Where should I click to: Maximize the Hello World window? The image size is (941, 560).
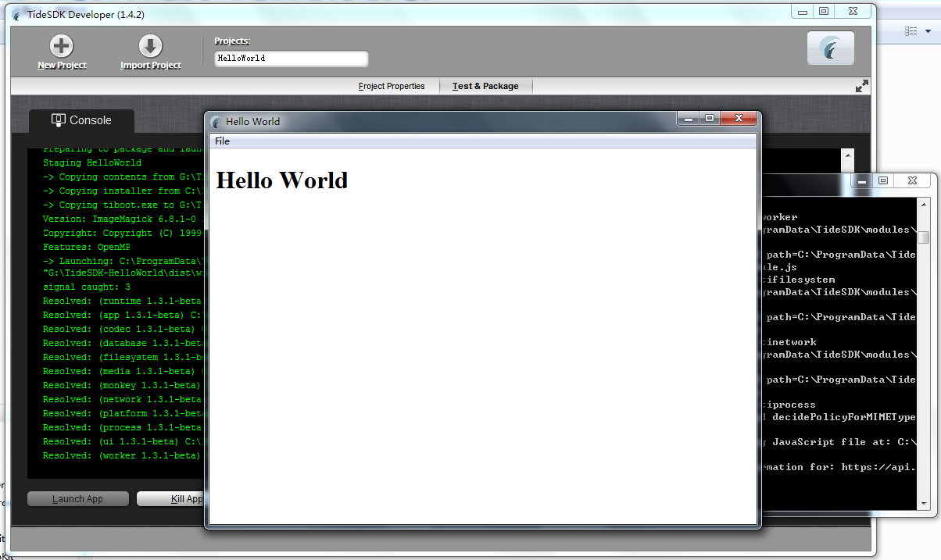[x=709, y=119]
